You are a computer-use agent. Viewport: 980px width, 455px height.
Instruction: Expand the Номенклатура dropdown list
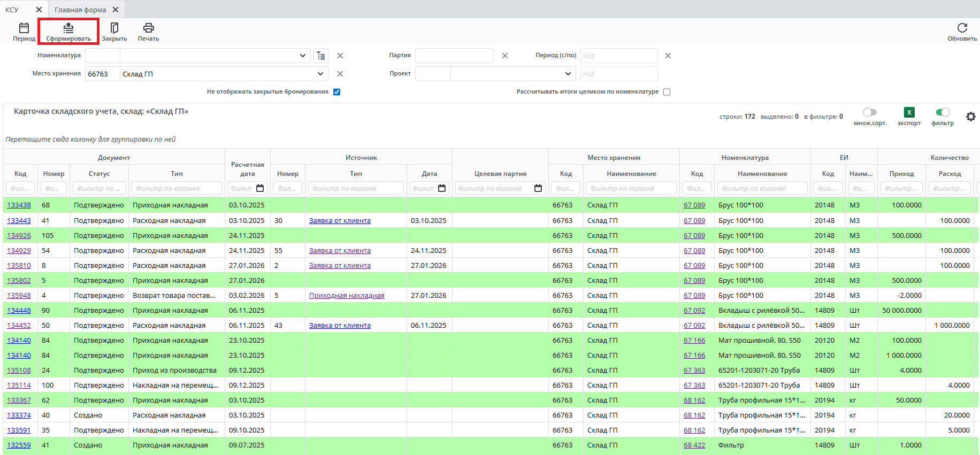point(302,56)
